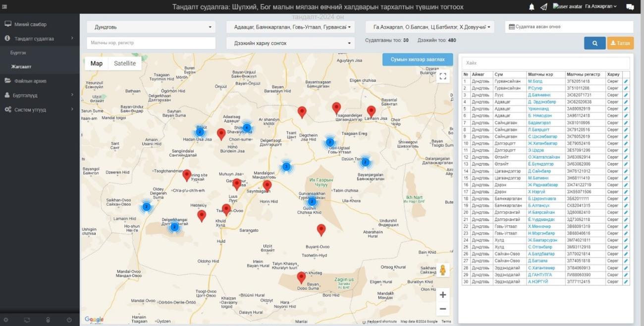Screen dimensions: 644x326
Task: Open Файлын архив in the sidebar
Action: pyautogui.click(x=30, y=81)
